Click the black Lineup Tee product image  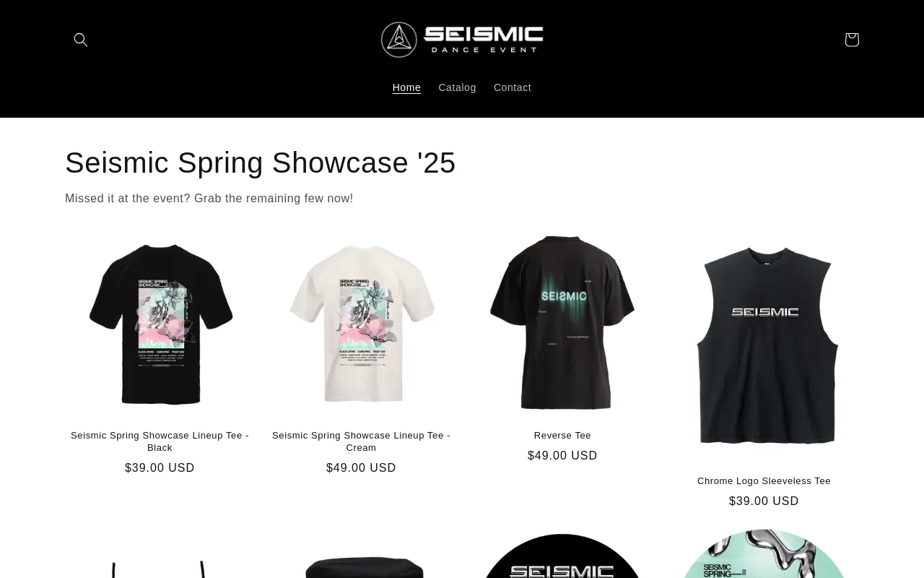coord(160,323)
